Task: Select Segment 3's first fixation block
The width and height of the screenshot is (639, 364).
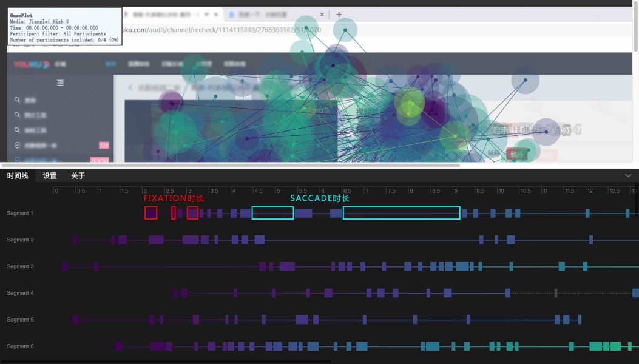Action: [x=65, y=266]
